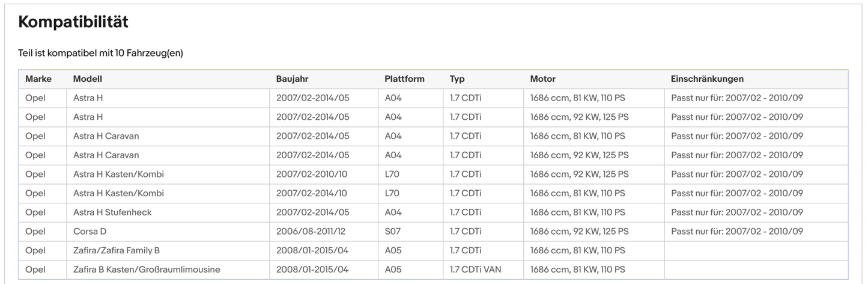This screenshot has width=868, height=284.
Task: Click the Marke column header
Action: 38,79
